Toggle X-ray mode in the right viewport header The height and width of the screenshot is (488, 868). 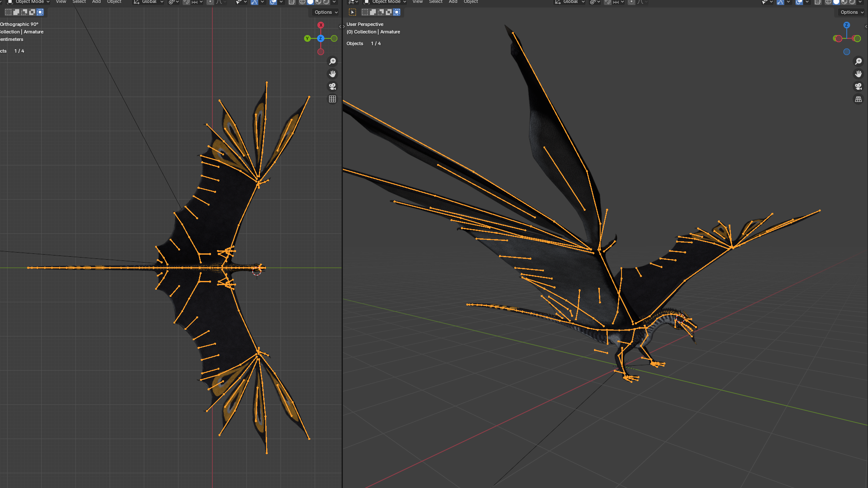click(817, 2)
